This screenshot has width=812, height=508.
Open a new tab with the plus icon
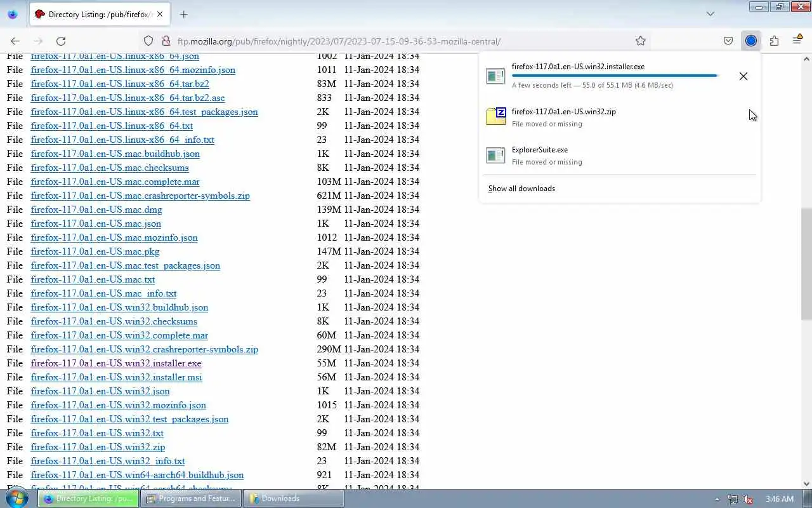click(183, 14)
